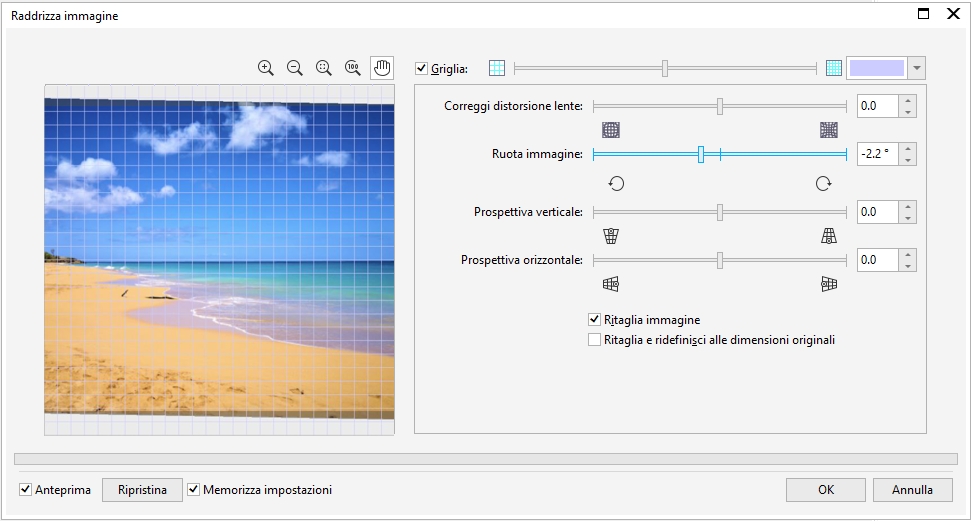971x521 pixels.
Task: Click the OK button
Action: pyautogui.click(x=825, y=490)
